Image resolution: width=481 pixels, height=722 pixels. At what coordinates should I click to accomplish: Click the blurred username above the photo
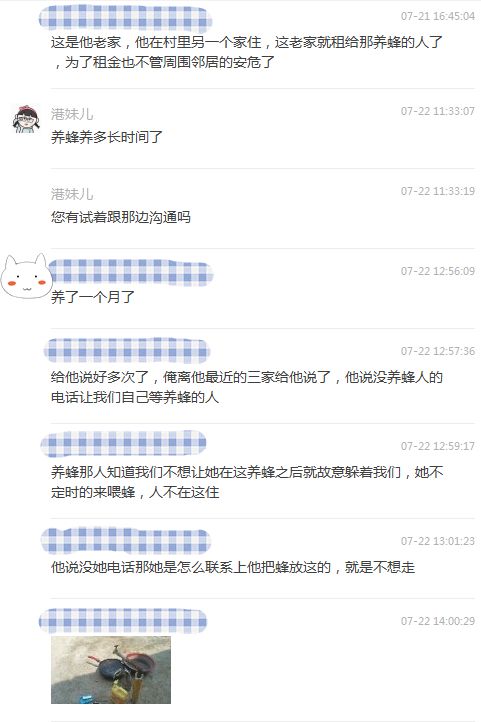(x=123, y=620)
